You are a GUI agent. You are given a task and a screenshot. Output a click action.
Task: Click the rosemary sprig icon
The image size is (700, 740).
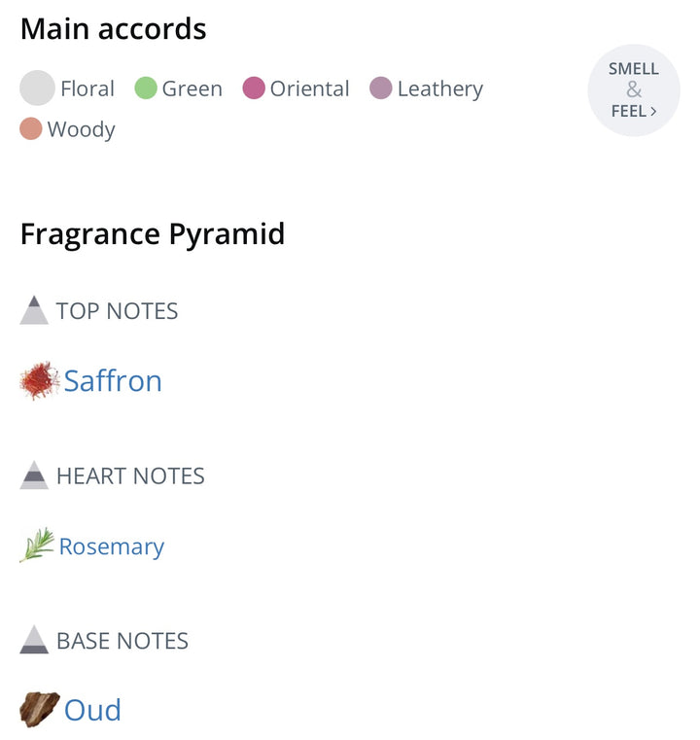[x=37, y=546]
